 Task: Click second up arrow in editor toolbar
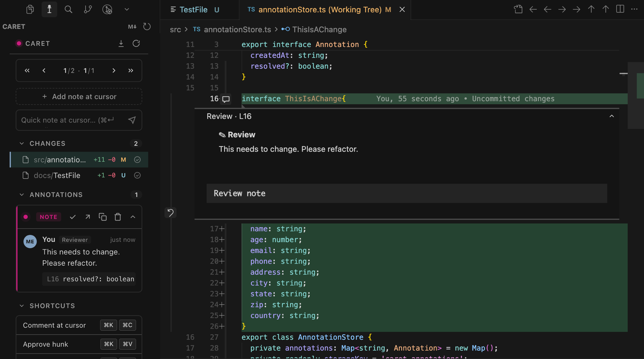605,9
